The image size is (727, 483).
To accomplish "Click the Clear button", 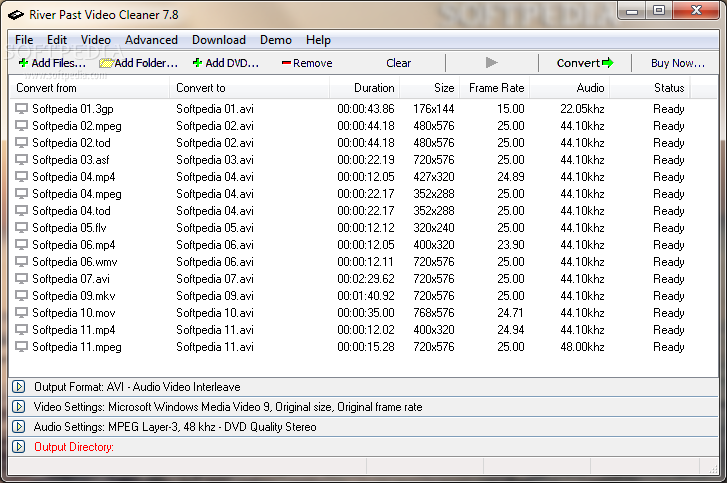I will (398, 63).
